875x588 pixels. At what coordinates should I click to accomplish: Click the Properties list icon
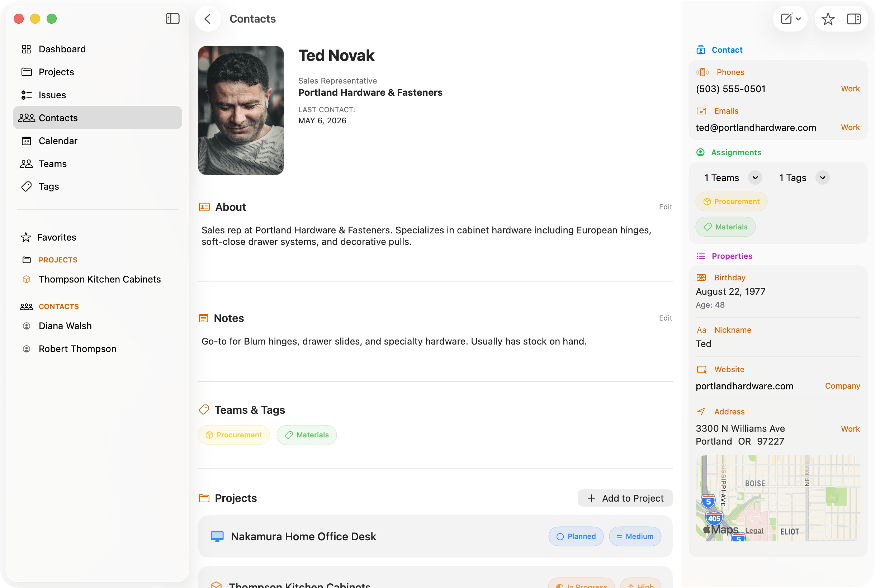tap(701, 256)
